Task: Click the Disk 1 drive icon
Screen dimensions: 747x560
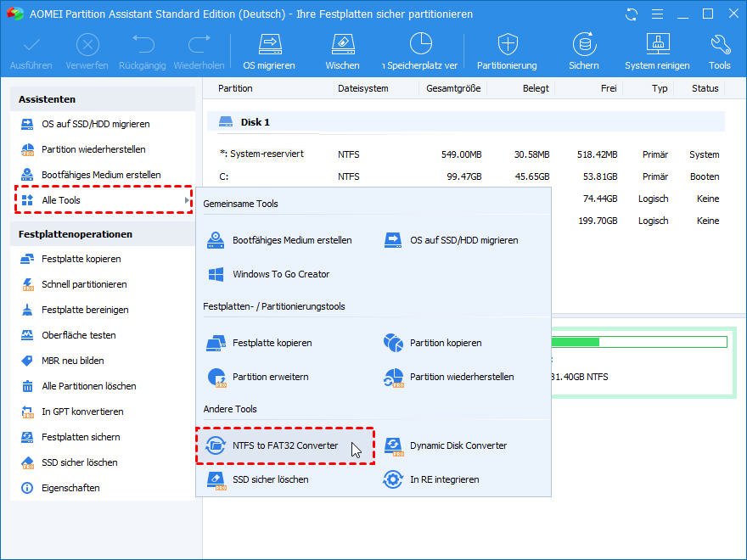Action: coord(226,122)
